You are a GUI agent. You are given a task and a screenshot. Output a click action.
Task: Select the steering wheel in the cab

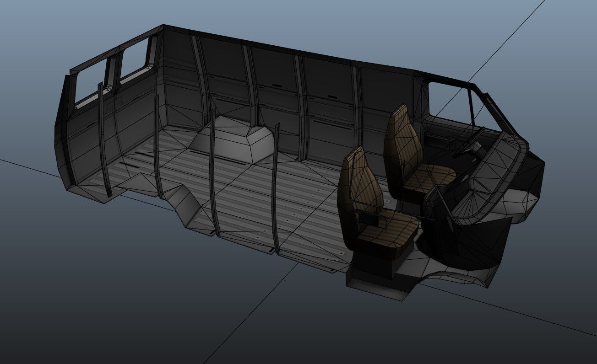[x=469, y=143]
